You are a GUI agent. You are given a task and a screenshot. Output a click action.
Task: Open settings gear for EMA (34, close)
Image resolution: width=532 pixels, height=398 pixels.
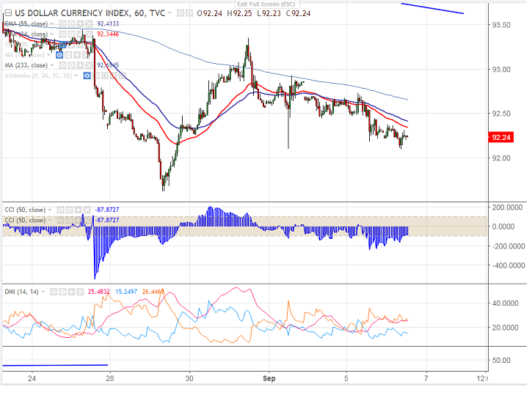(71, 34)
